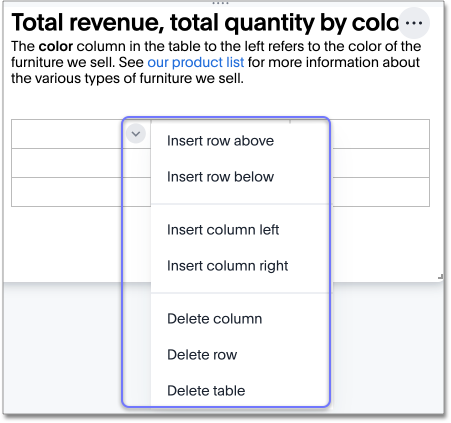The image size is (451, 423).
Task: Open the our product list link
Action: pos(196,62)
